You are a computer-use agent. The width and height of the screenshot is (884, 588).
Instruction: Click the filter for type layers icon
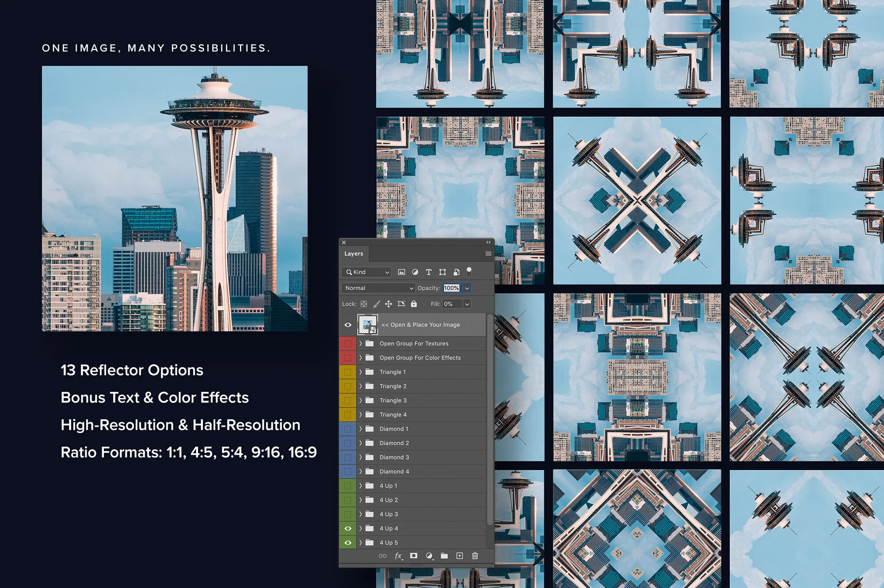tap(428, 272)
